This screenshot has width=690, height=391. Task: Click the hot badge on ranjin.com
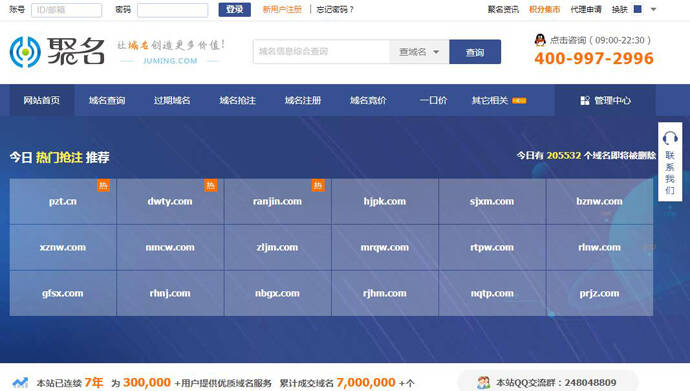click(x=318, y=185)
